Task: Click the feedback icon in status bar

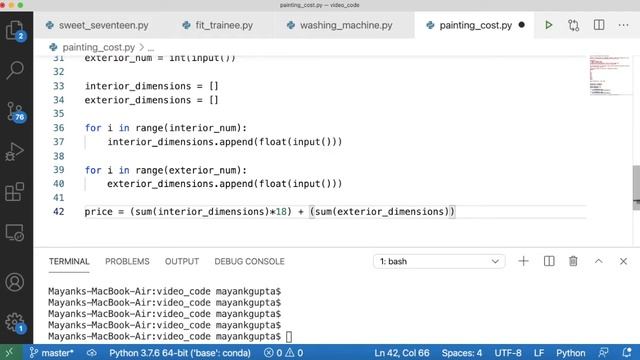Action: pos(603,353)
